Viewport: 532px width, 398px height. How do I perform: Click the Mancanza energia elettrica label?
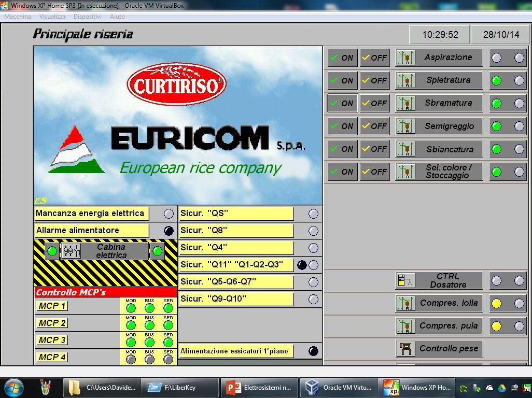(92, 214)
